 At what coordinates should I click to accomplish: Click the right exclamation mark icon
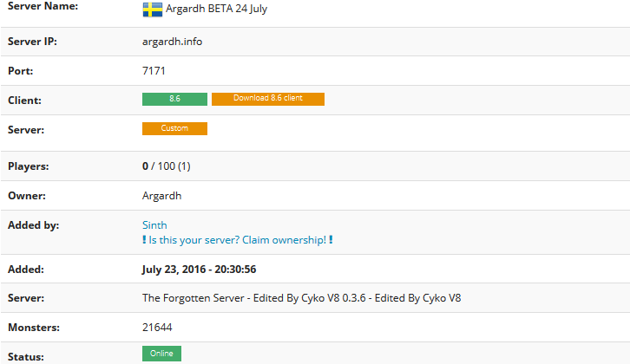click(331, 239)
